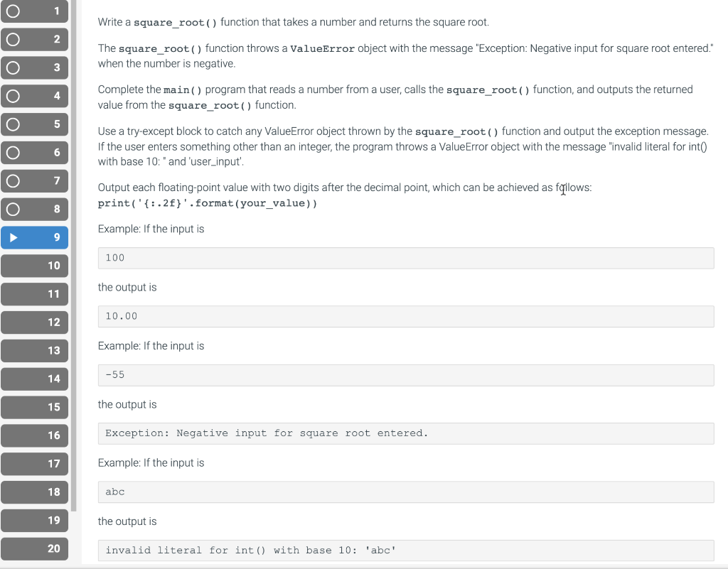The image size is (728, 569).
Task: Click the sidebar scrollbar track
Action: click(74, 284)
